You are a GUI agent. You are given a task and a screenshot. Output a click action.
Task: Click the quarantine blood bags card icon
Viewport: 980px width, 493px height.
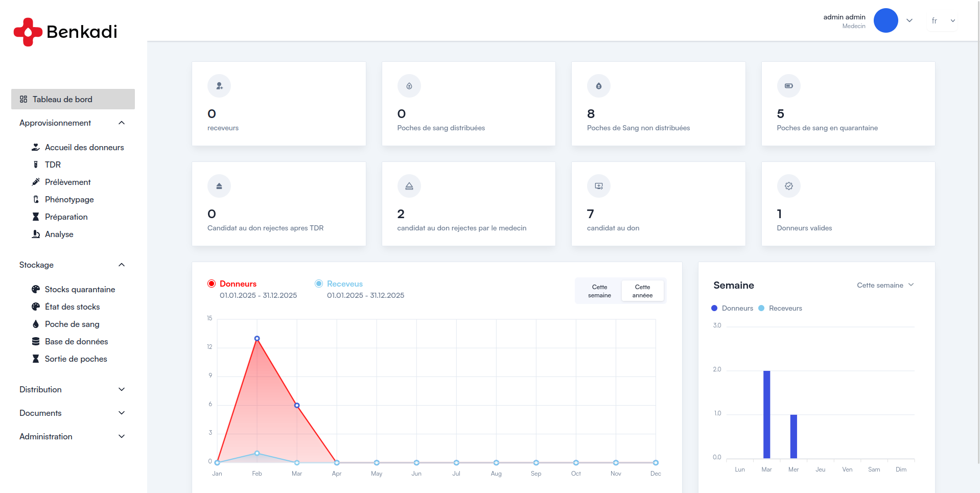788,86
